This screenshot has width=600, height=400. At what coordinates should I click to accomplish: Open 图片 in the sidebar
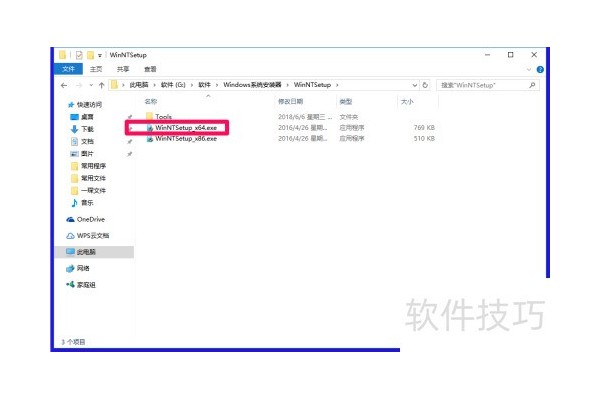pyautogui.click(x=82, y=153)
